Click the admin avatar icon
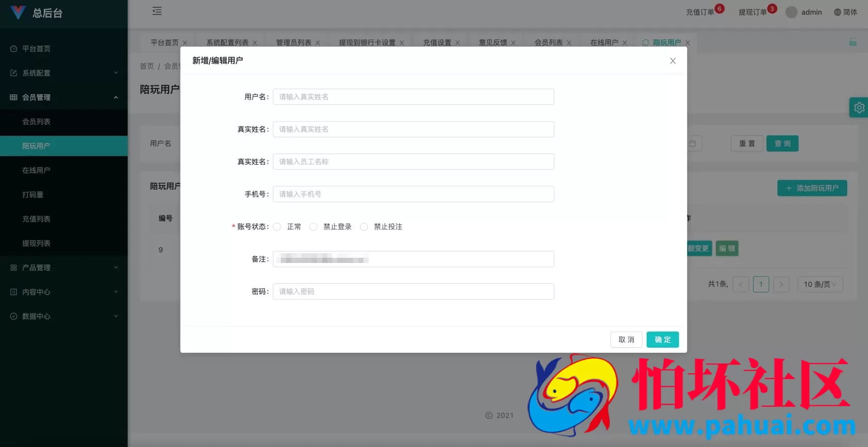This screenshot has width=868, height=447. (791, 12)
